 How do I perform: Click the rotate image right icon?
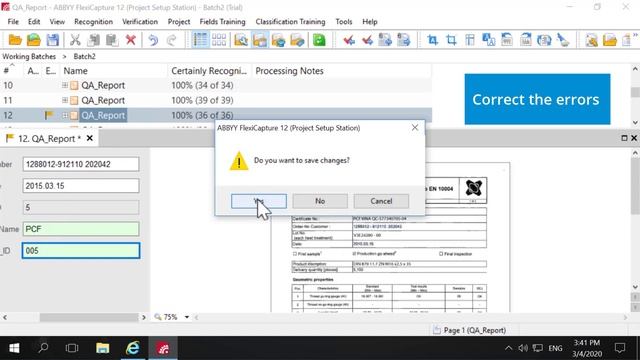point(526,40)
